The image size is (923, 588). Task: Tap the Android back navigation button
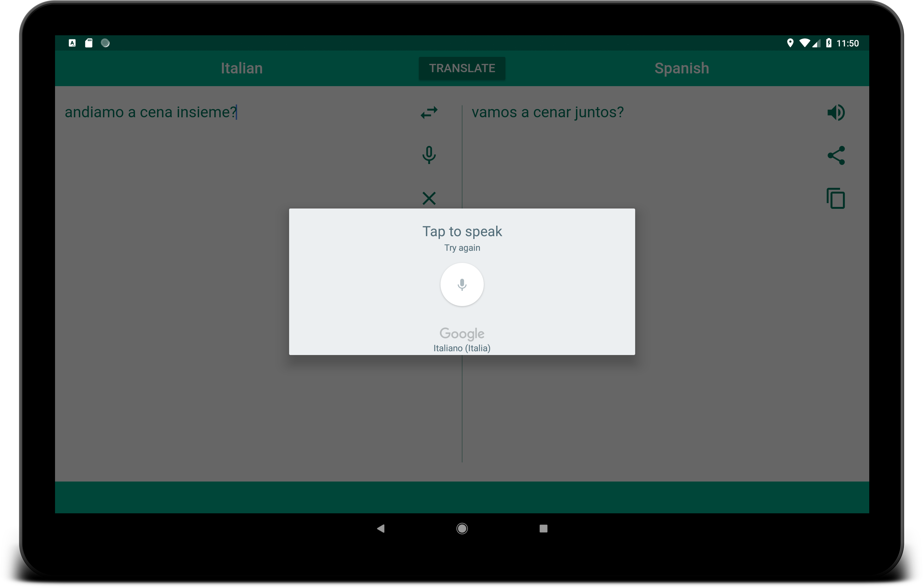381,529
